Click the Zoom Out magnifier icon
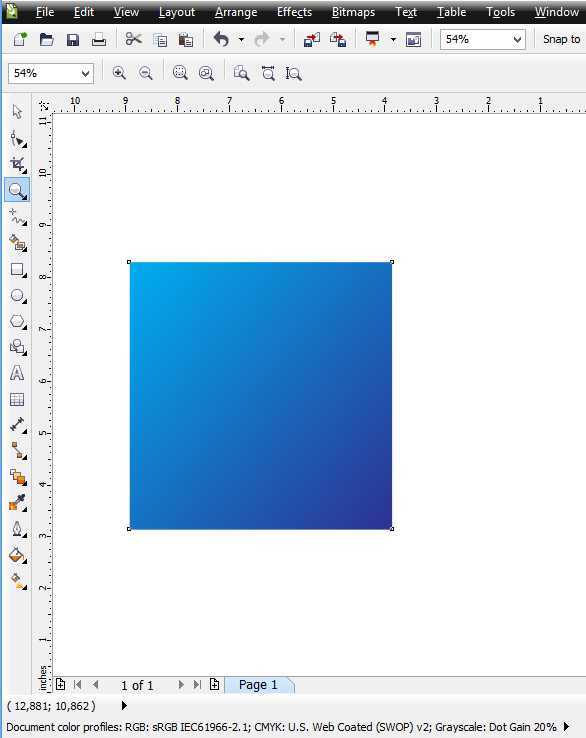Image resolution: width=586 pixels, height=738 pixels. (x=145, y=73)
